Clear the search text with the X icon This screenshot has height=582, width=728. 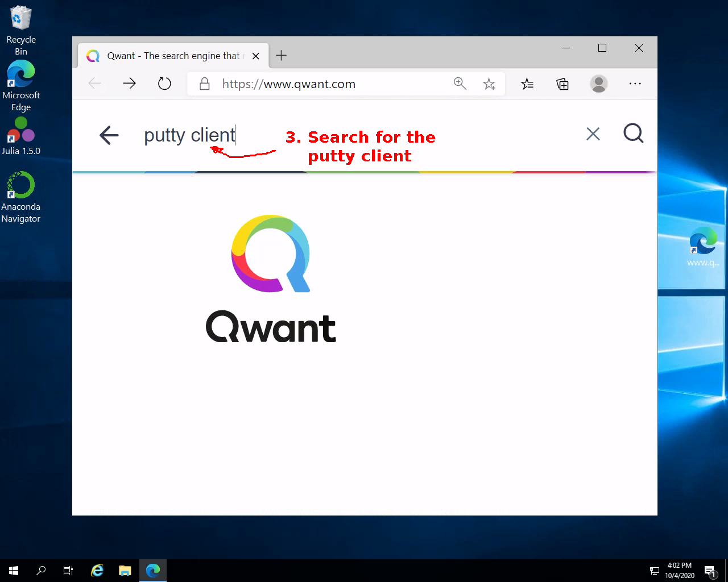pos(593,134)
